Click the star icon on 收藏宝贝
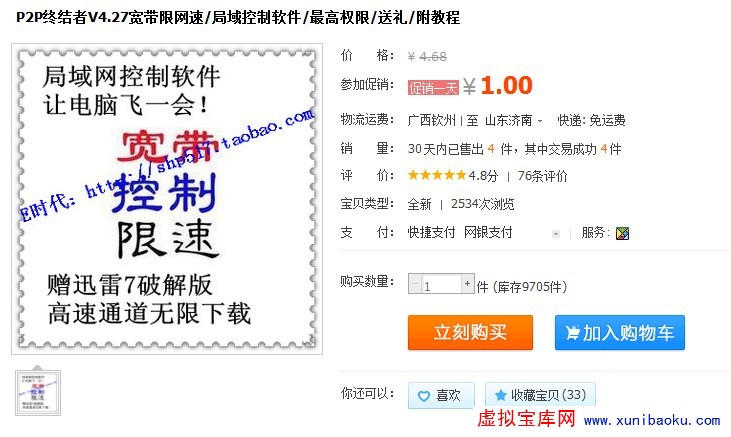Screen dimensions: 731x437 [x=501, y=395]
